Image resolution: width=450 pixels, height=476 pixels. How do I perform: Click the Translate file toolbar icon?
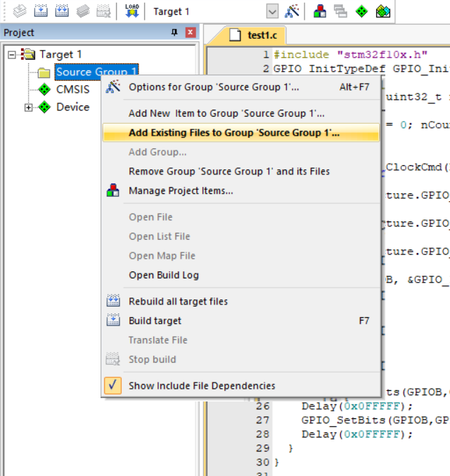(x=20, y=11)
